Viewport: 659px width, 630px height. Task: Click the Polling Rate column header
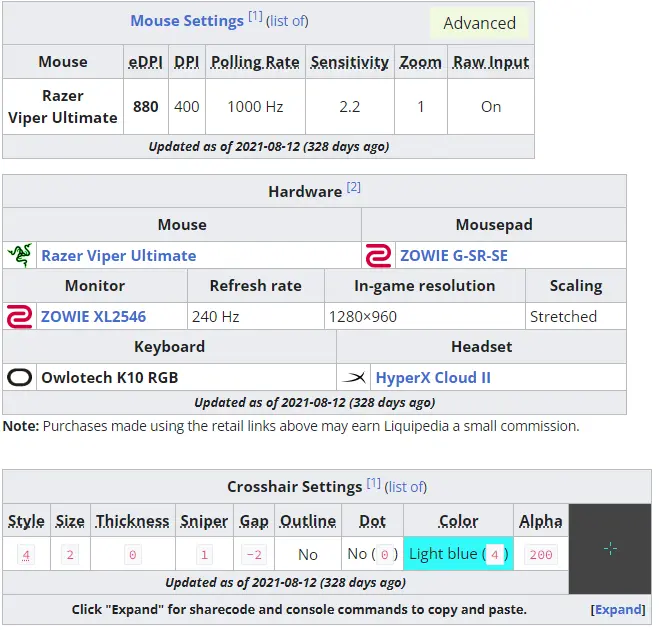(255, 62)
